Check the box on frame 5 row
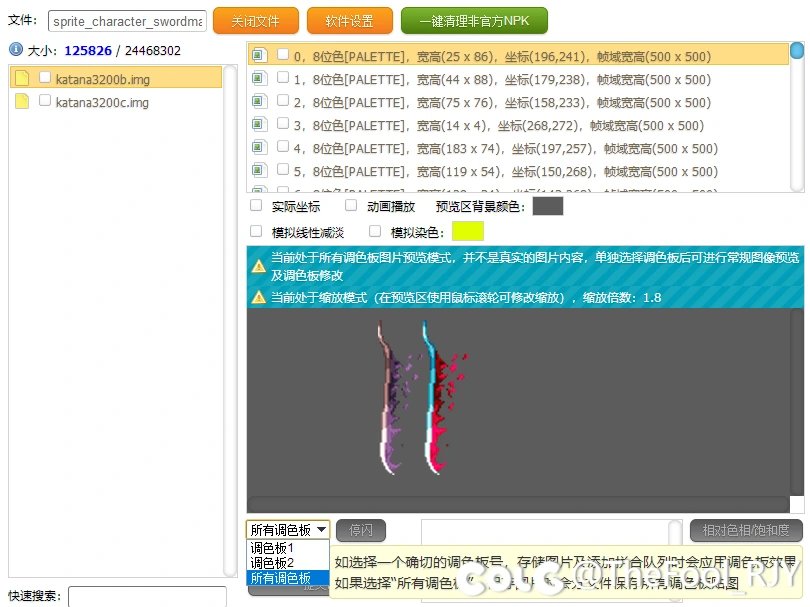 pyautogui.click(x=283, y=169)
